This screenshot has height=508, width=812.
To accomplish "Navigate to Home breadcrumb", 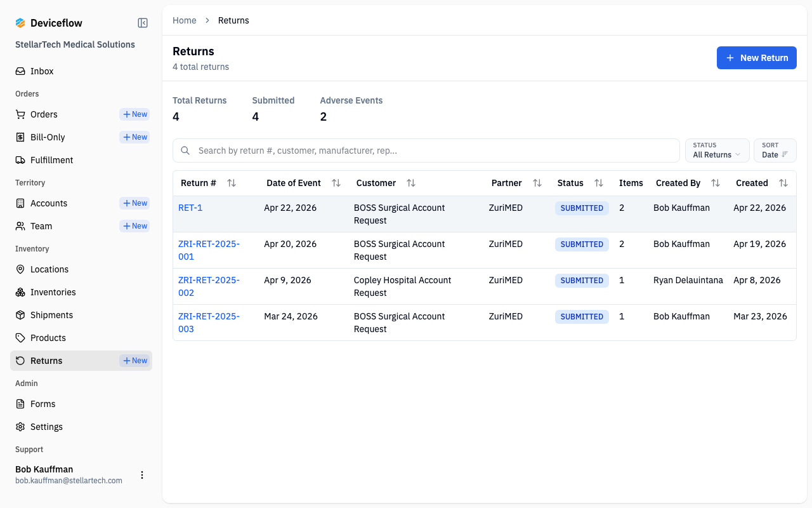I will [185, 20].
